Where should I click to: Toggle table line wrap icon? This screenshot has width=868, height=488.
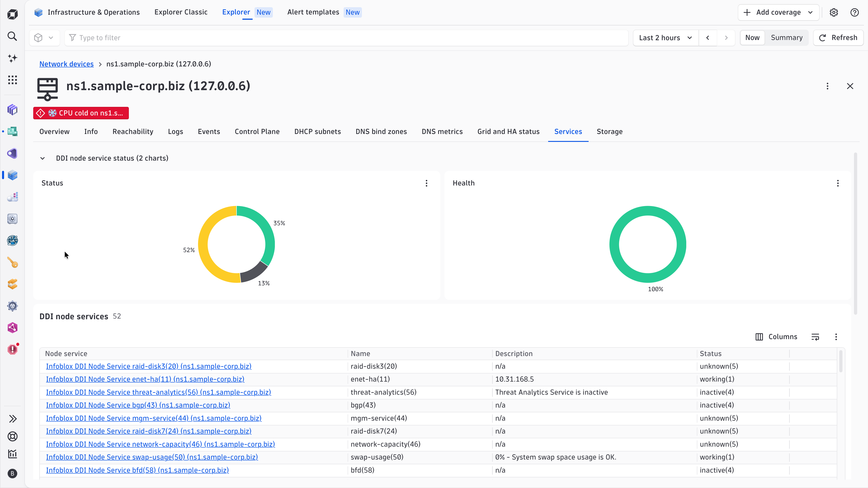point(815,337)
